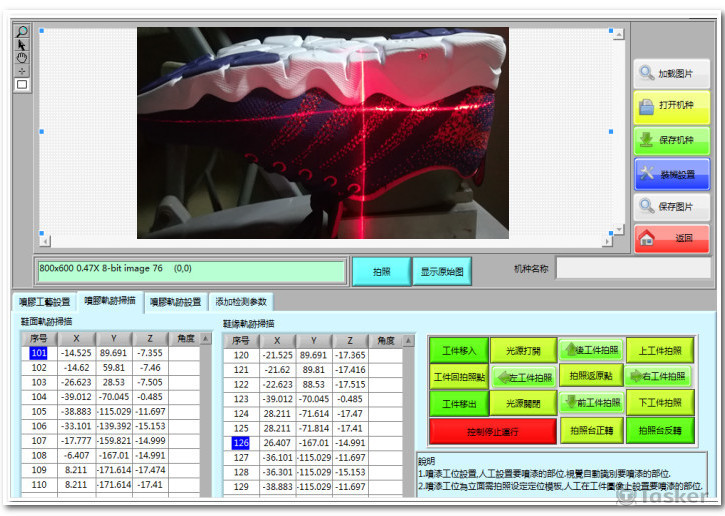Image resolution: width=725 pixels, height=516 pixels.
Task: Select the rectangle ROI tool
Action: (x=22, y=84)
